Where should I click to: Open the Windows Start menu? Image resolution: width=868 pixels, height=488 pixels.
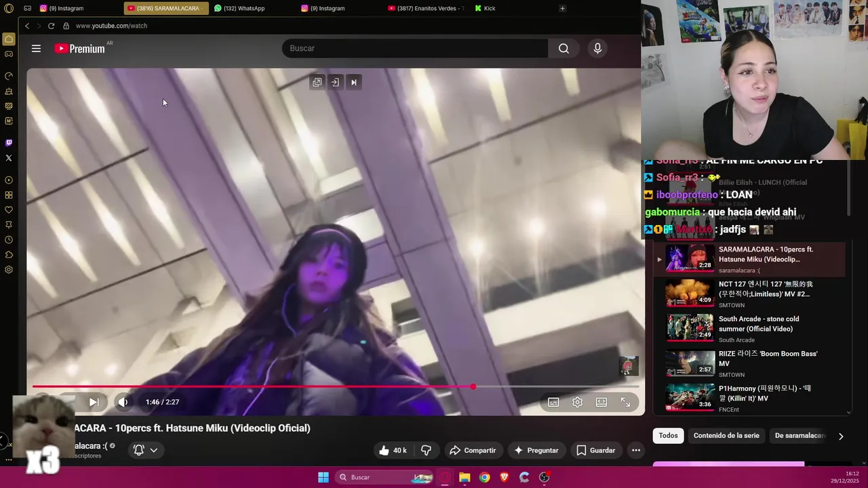tap(323, 477)
